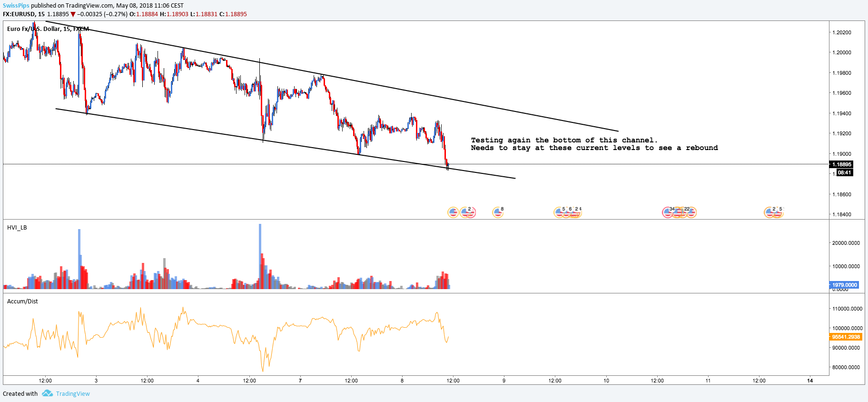868x402 pixels.
Task: Open the TradingView link at the bottom
Action: click(x=73, y=393)
